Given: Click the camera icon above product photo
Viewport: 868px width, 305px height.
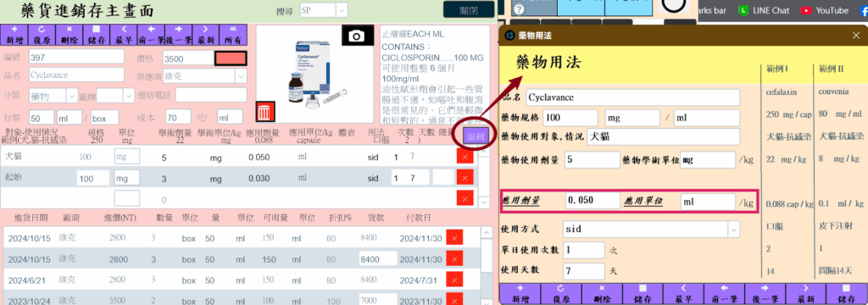Looking at the screenshot, I should point(357,36).
